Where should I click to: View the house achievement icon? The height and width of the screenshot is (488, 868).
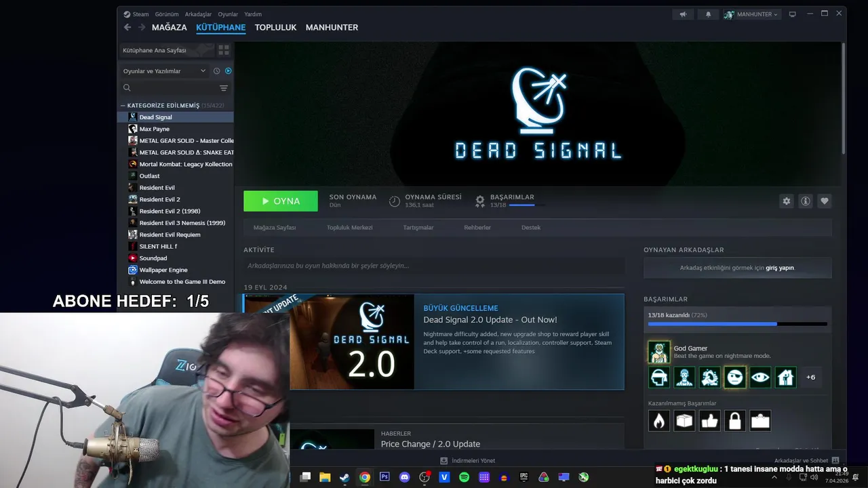(785, 378)
